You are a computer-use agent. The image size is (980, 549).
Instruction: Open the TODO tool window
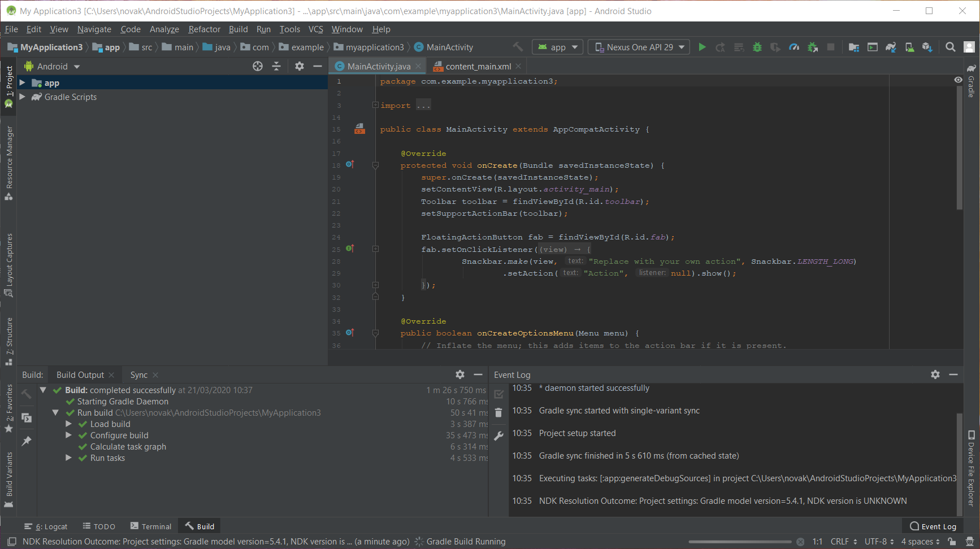(x=99, y=526)
